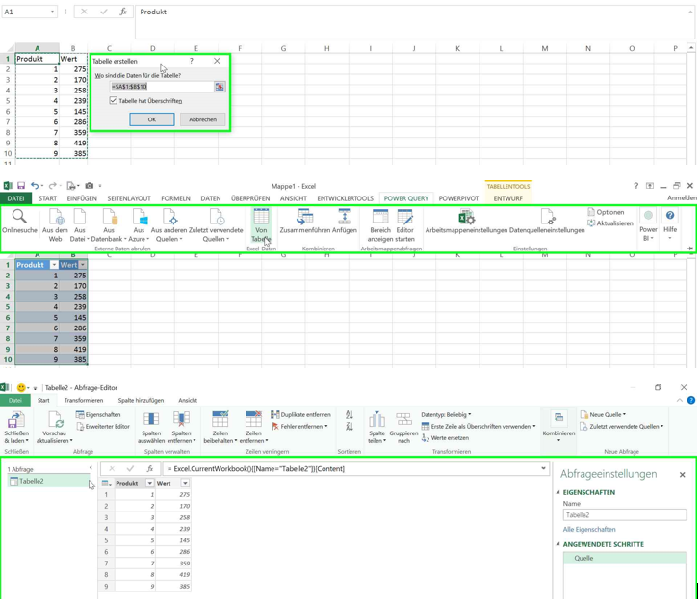Click OK in Tabelle erstellen dialog

[x=152, y=119]
